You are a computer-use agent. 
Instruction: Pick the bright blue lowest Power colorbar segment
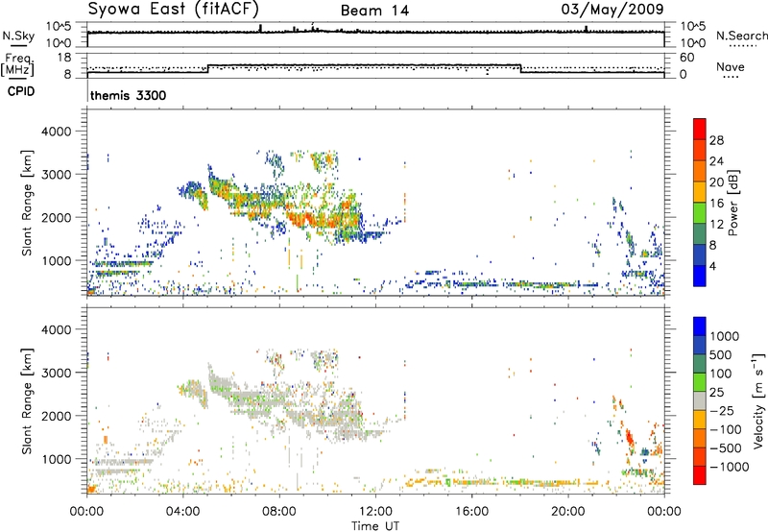click(700, 276)
